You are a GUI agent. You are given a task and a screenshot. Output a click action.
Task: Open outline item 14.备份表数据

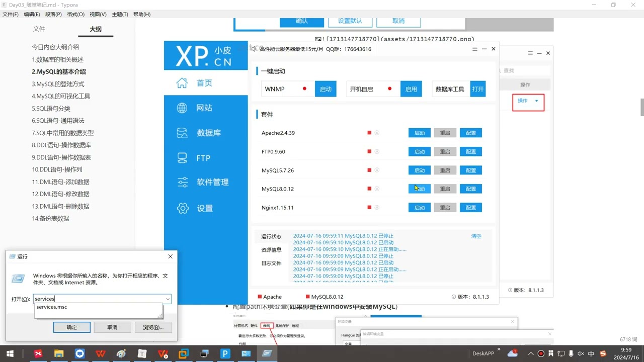(x=50, y=218)
